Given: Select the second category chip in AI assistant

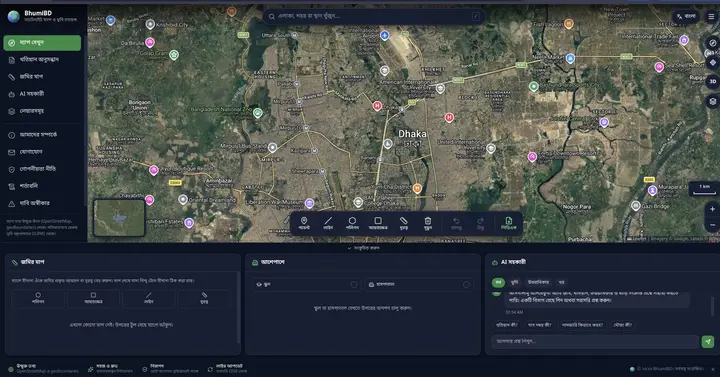Looking at the screenshot, I should [514, 282].
